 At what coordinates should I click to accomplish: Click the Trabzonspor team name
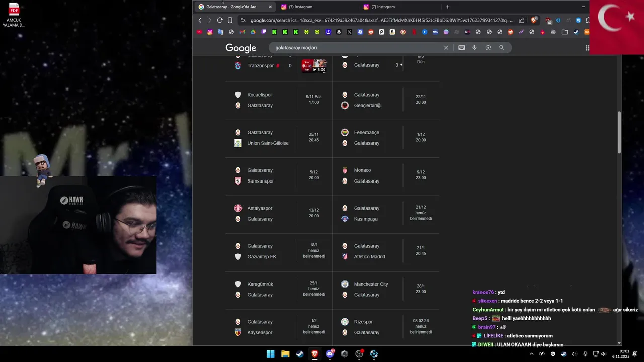[261, 66]
